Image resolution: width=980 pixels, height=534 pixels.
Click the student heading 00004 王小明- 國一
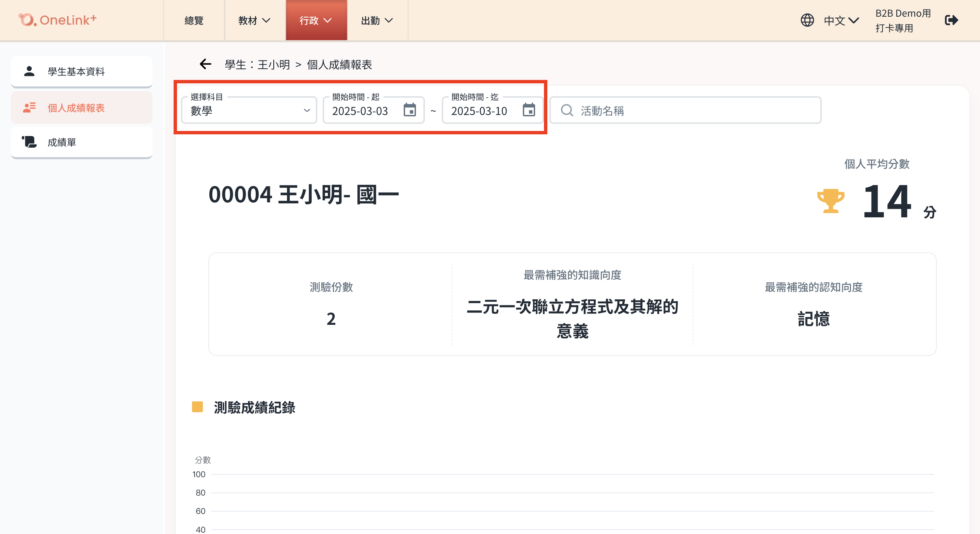[x=304, y=195]
